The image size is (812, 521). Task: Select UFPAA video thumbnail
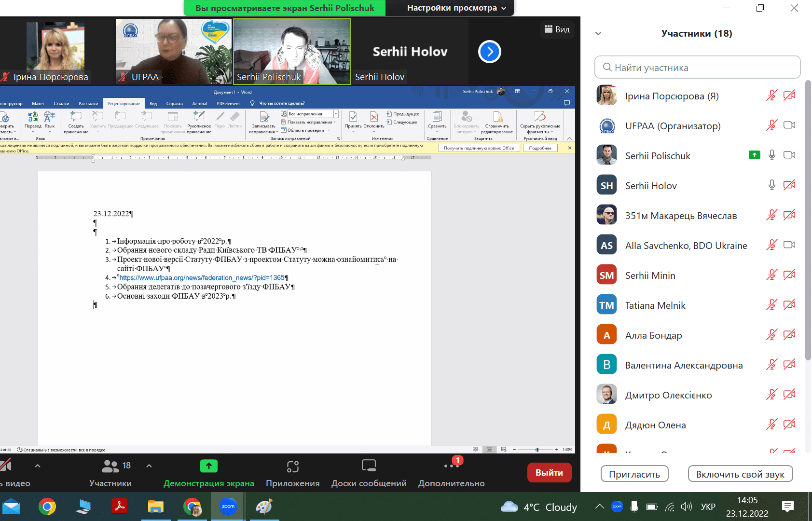[x=174, y=52]
